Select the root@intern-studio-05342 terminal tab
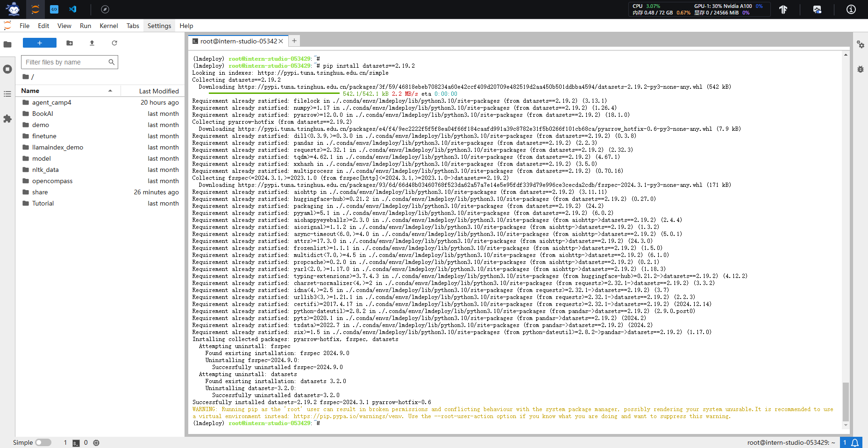 point(238,41)
